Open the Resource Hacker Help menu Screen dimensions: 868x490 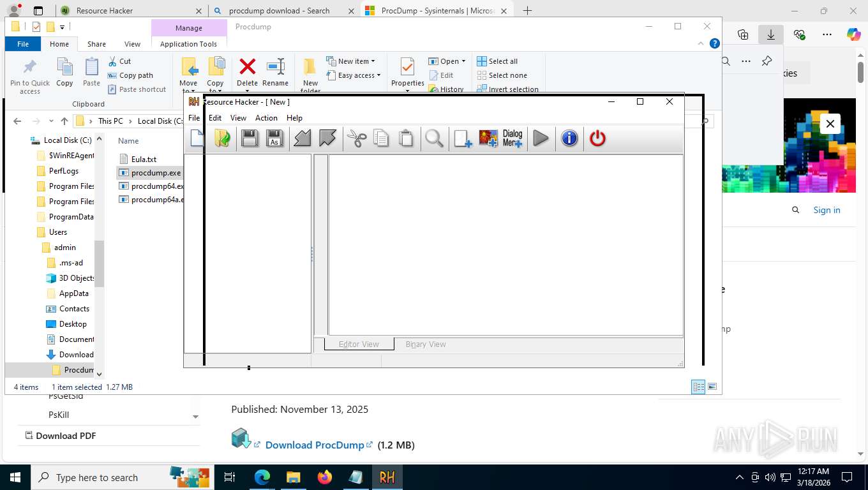[x=294, y=118]
